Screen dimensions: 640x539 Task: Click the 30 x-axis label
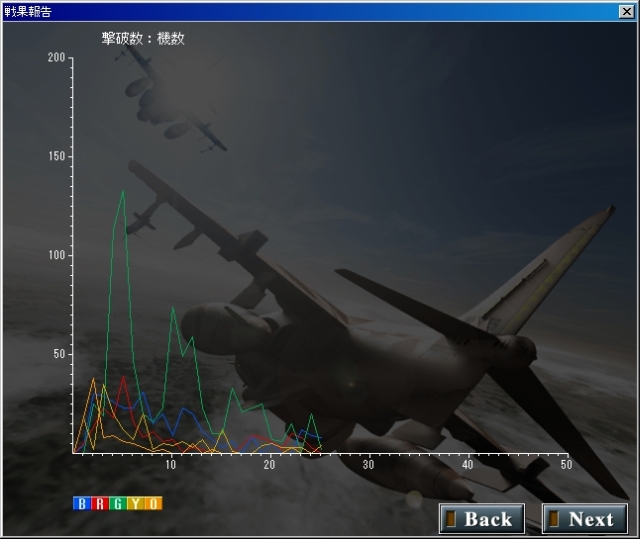tap(368, 464)
